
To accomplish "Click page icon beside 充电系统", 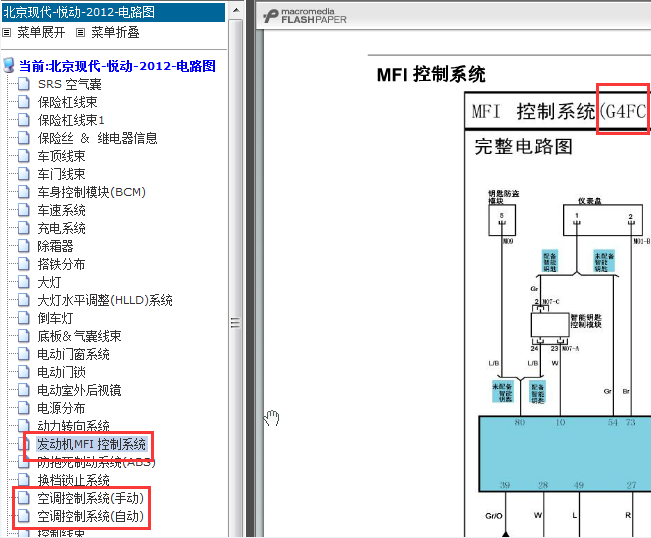I will 24,227.
